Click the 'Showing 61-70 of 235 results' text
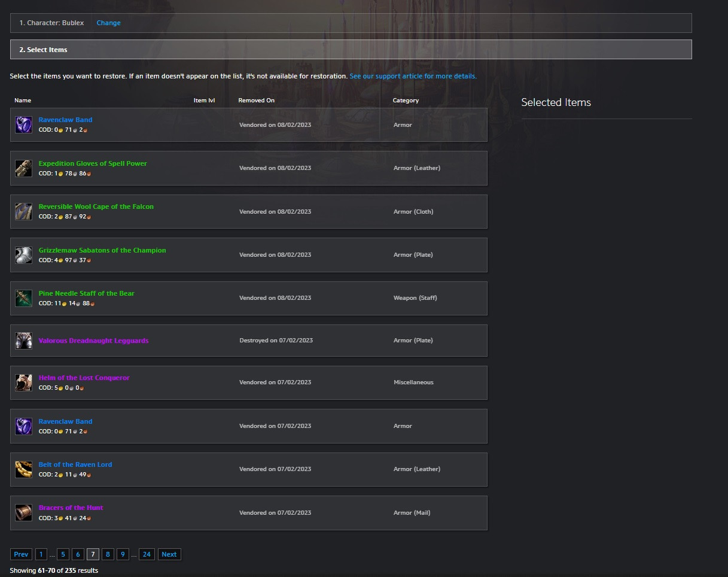The image size is (728, 577). click(54, 570)
